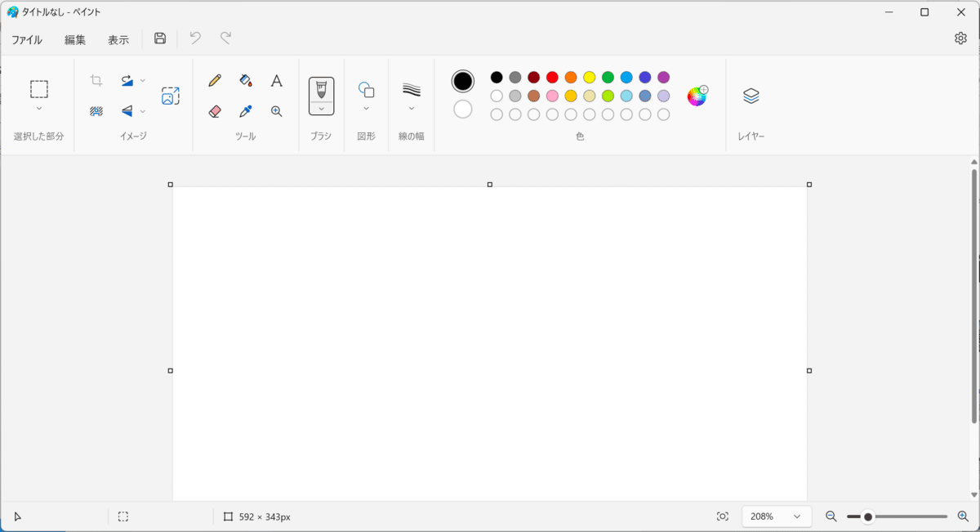Screen dimensions: 980x532
Task: Select the white secondary color circle
Action: [x=463, y=109]
